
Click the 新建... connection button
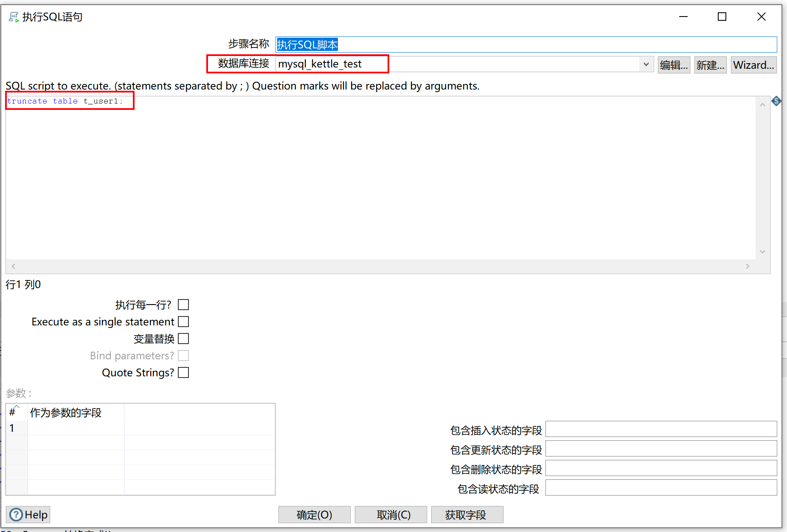(711, 65)
